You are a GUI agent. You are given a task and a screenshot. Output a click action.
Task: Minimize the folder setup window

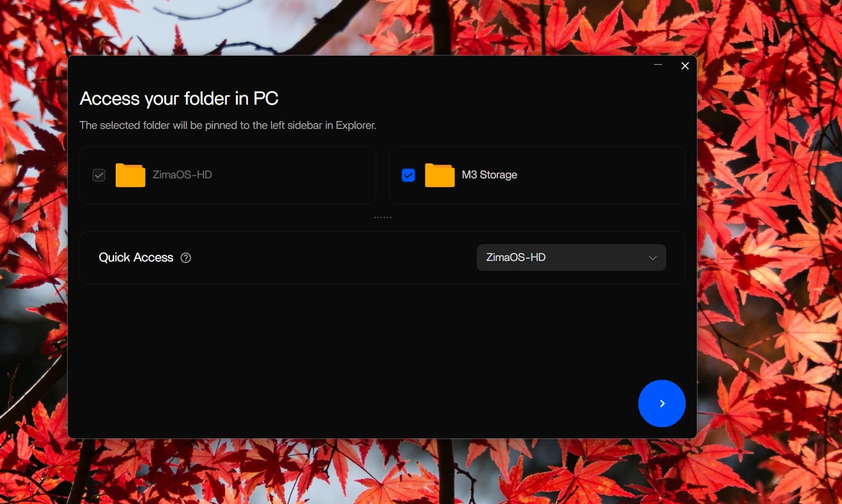(x=658, y=65)
